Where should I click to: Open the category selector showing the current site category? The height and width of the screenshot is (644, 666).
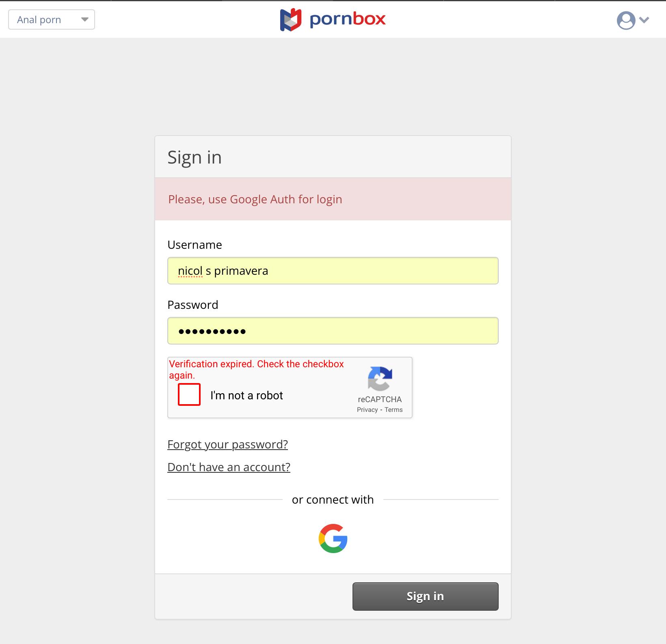[45, 20]
